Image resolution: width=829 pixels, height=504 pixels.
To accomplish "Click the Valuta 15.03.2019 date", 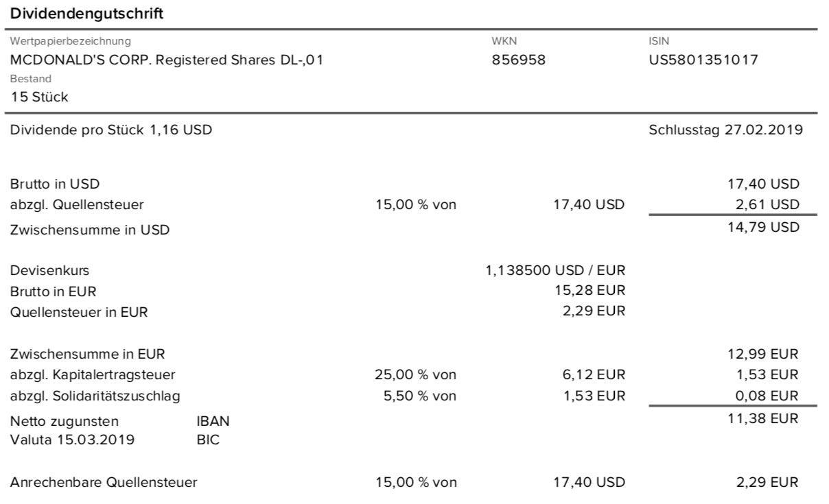I will (72, 440).
